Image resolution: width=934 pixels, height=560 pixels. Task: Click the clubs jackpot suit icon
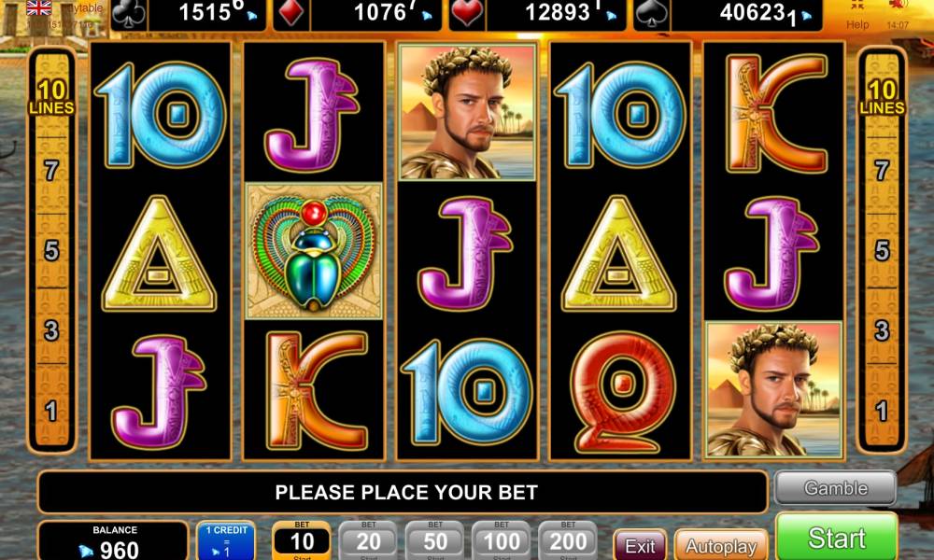click(x=129, y=14)
